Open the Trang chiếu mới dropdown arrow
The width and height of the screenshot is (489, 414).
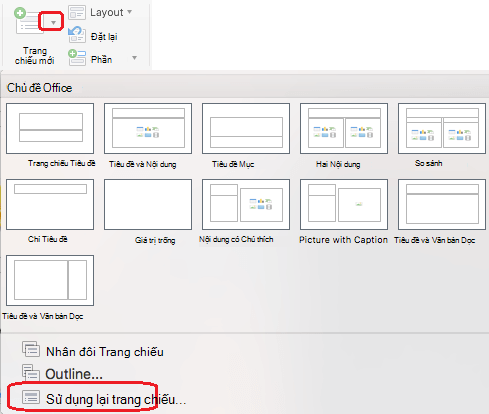(x=53, y=22)
